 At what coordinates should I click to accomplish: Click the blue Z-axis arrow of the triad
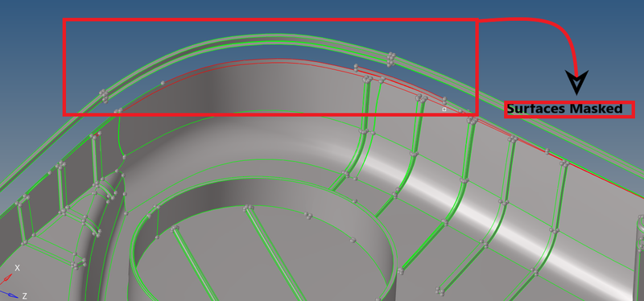coord(9,294)
